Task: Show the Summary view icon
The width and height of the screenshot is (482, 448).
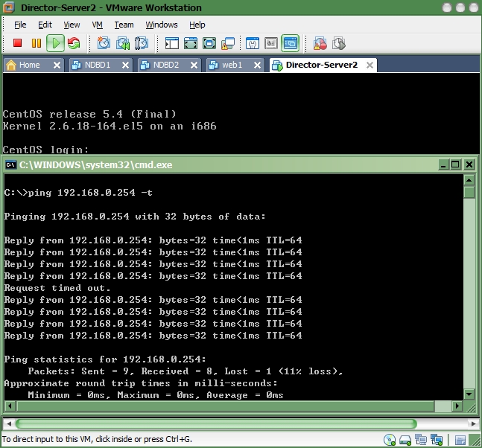Action: (x=253, y=43)
